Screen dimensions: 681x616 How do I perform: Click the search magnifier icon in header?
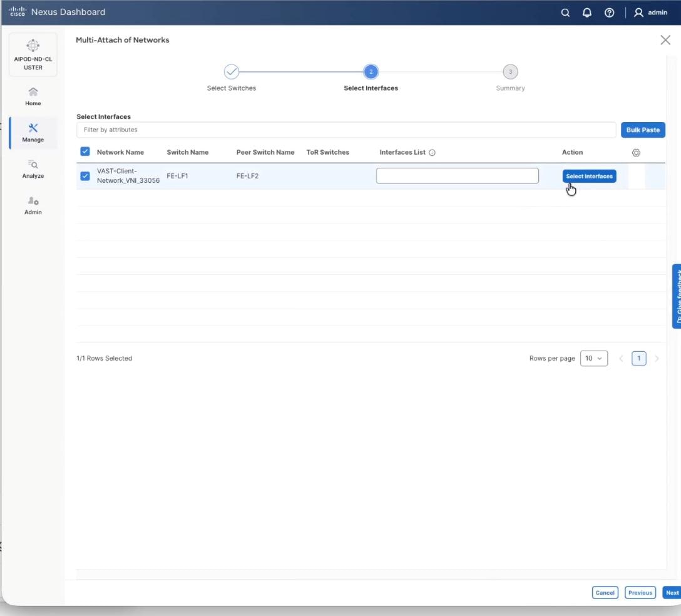565,13
